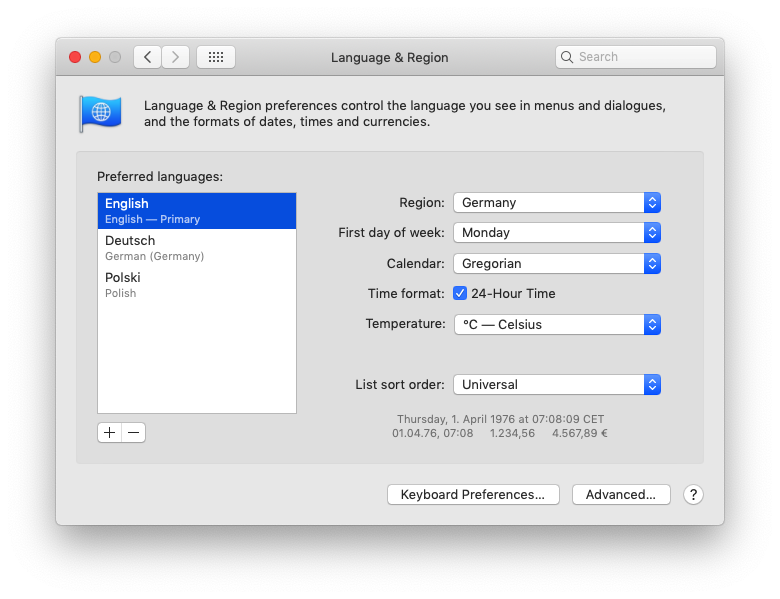Click the forward navigation arrow
The height and width of the screenshot is (599, 780).
click(x=175, y=57)
